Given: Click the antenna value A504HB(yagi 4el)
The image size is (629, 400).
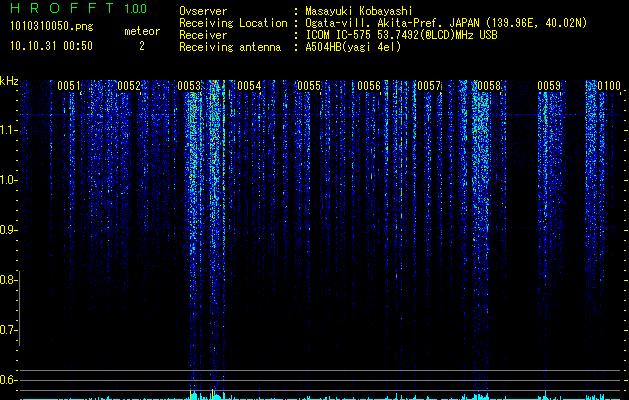Looking at the screenshot, I should tap(353, 47).
